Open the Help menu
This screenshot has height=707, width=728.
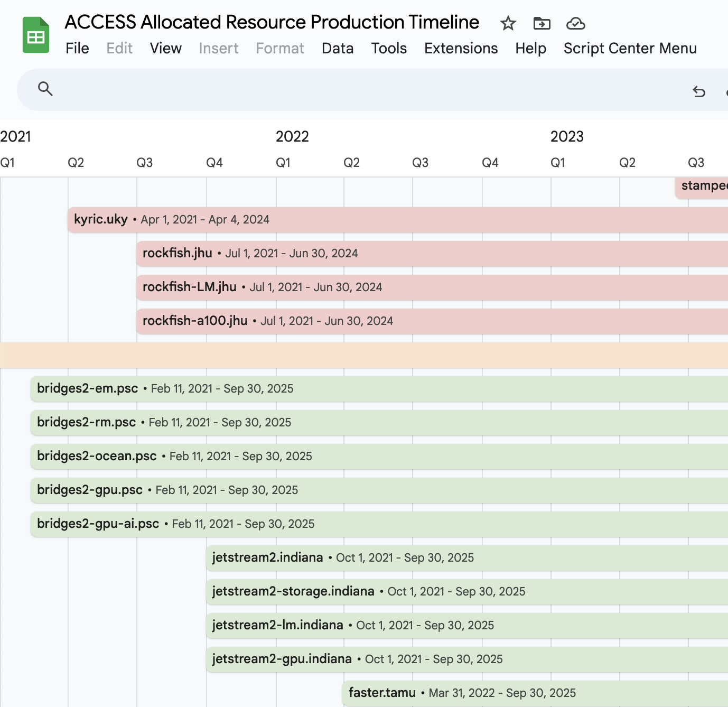[530, 48]
